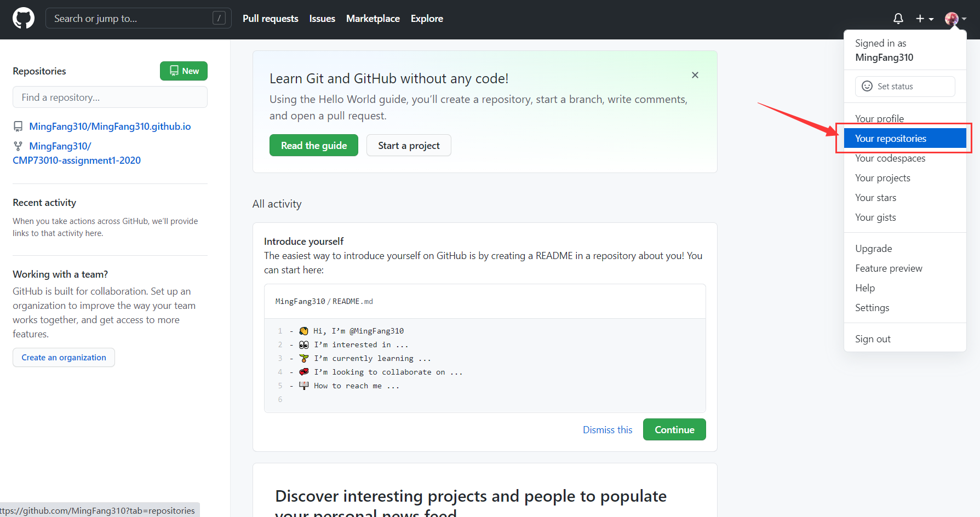Open the plus create-new dropdown
The width and height of the screenshot is (980, 517).
point(925,19)
